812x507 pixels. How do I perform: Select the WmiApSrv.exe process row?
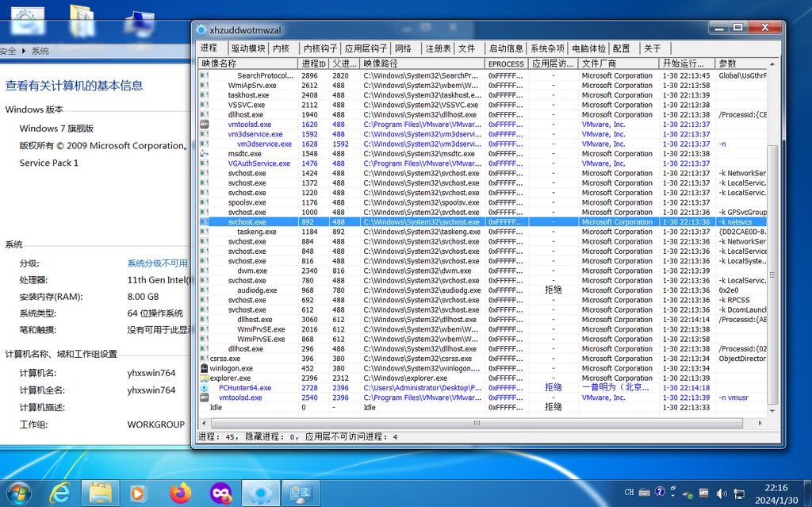(x=483, y=86)
